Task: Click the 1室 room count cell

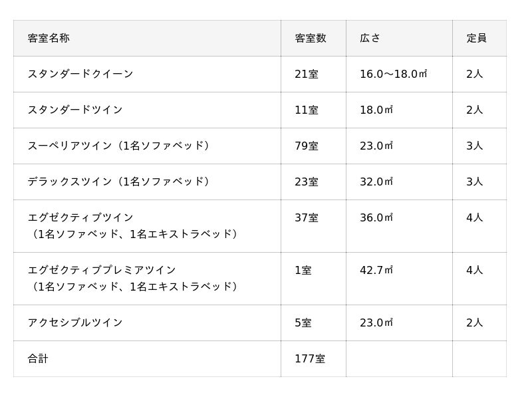Action: tap(303, 271)
